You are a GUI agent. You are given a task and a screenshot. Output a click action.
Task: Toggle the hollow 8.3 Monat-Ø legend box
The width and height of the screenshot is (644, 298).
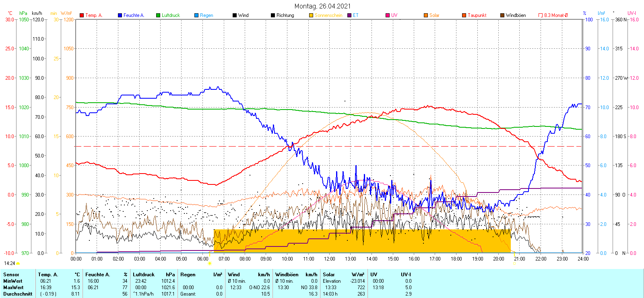pyautogui.click(x=541, y=15)
